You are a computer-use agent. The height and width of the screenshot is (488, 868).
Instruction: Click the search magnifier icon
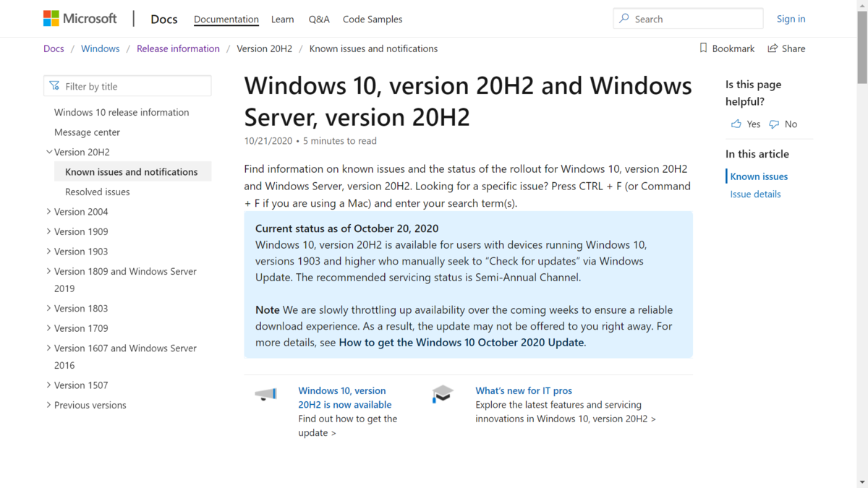[624, 19]
